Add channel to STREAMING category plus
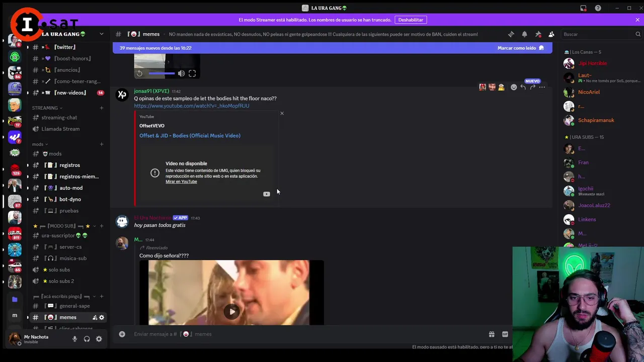Image resolution: width=644 pixels, height=362 pixels. 102,108
